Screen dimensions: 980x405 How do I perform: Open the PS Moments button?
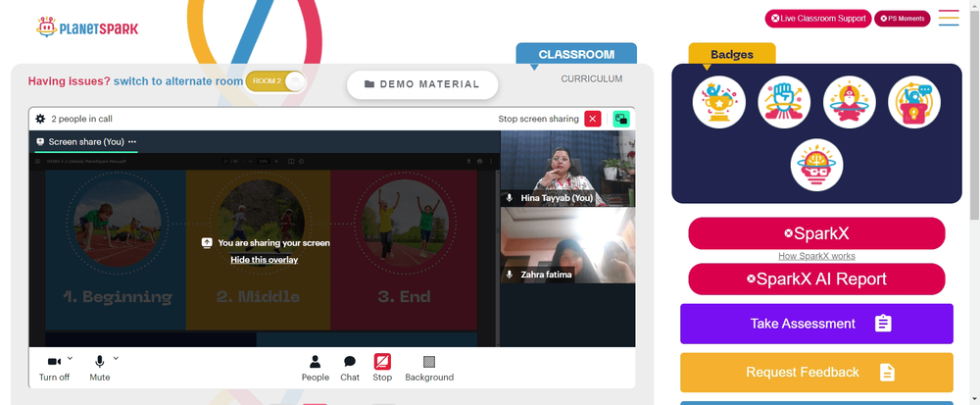902,18
